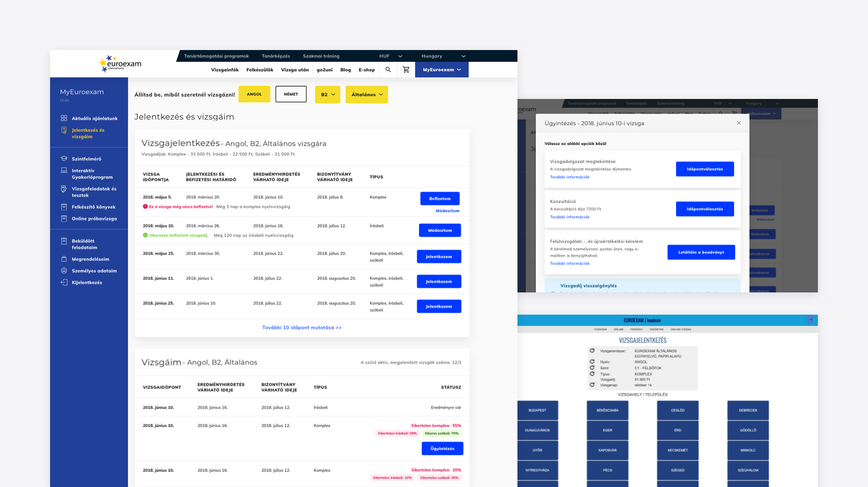Viewport: 868px width, 487px height.
Task: Click the Megrendeléseim bag icon
Action: [x=64, y=259]
